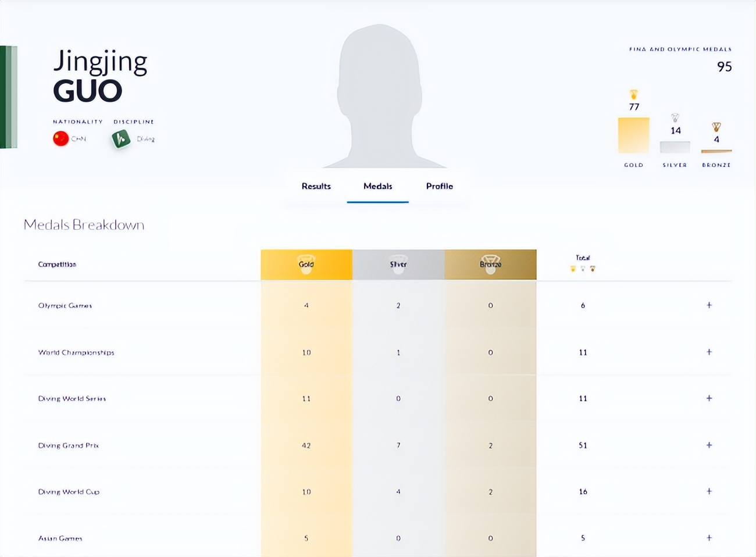Switch to the Results tab
756x557 pixels.
tap(316, 186)
